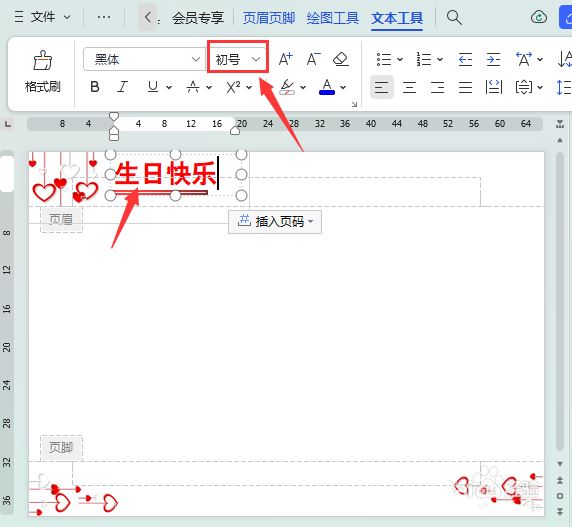Click the Chinese text layout icon
572x527 pixels.
[x=524, y=59]
